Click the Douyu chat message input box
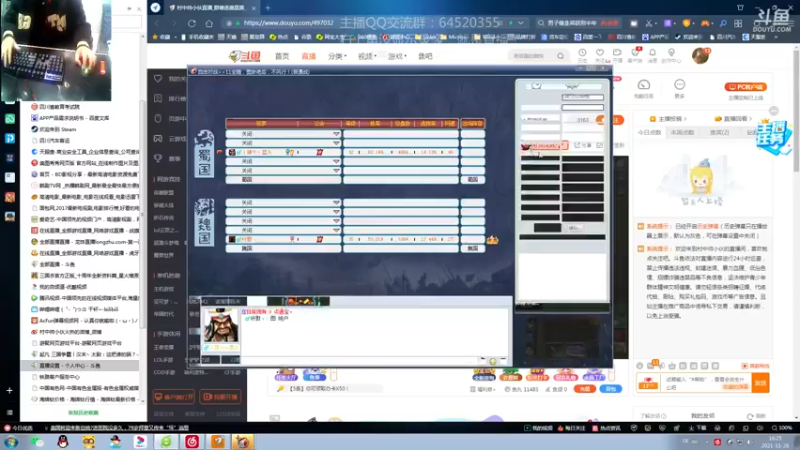This screenshot has width=800, height=450. point(705,383)
